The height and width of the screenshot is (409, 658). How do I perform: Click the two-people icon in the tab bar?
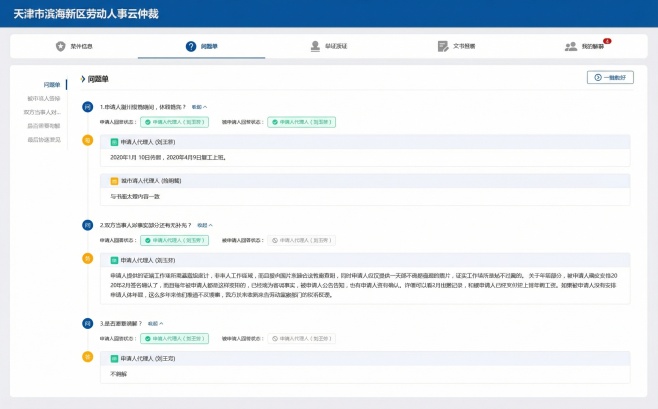point(571,46)
